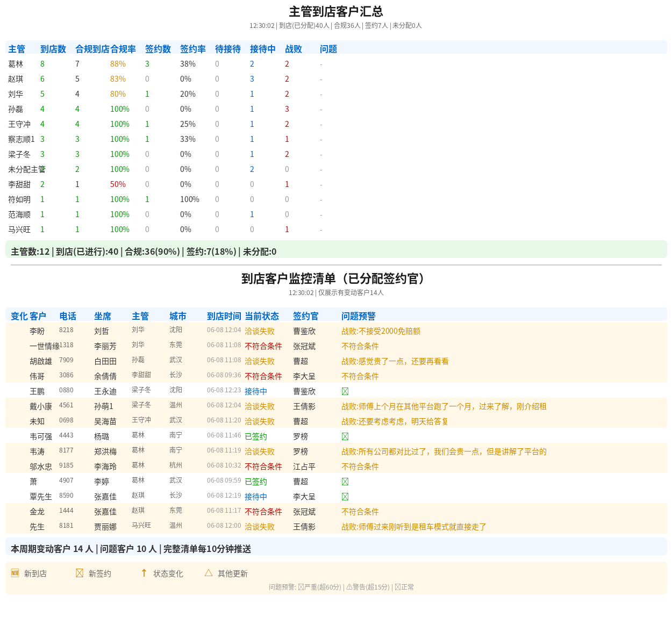Viewport: 672px width, 617px height.
Task: Click agent name 白田田
Action: (x=105, y=362)
